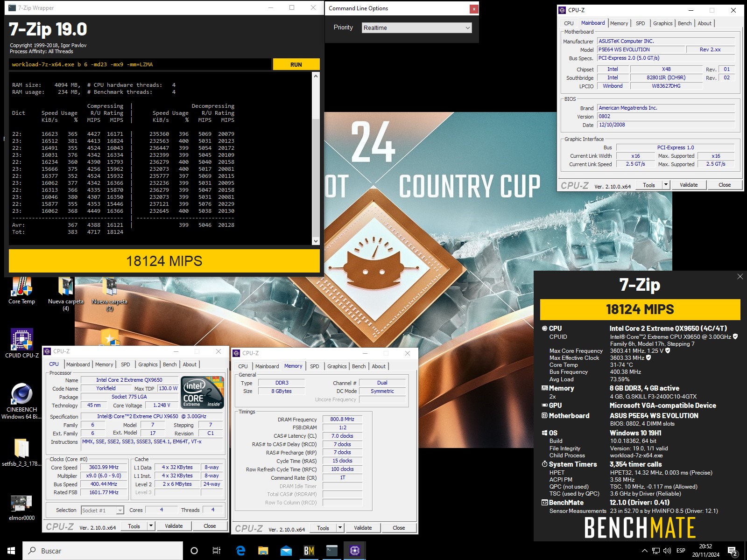Expand Tools arrow in CPU-Z Mainboard window
Viewport: 747px width, 560px height.
[x=666, y=185]
